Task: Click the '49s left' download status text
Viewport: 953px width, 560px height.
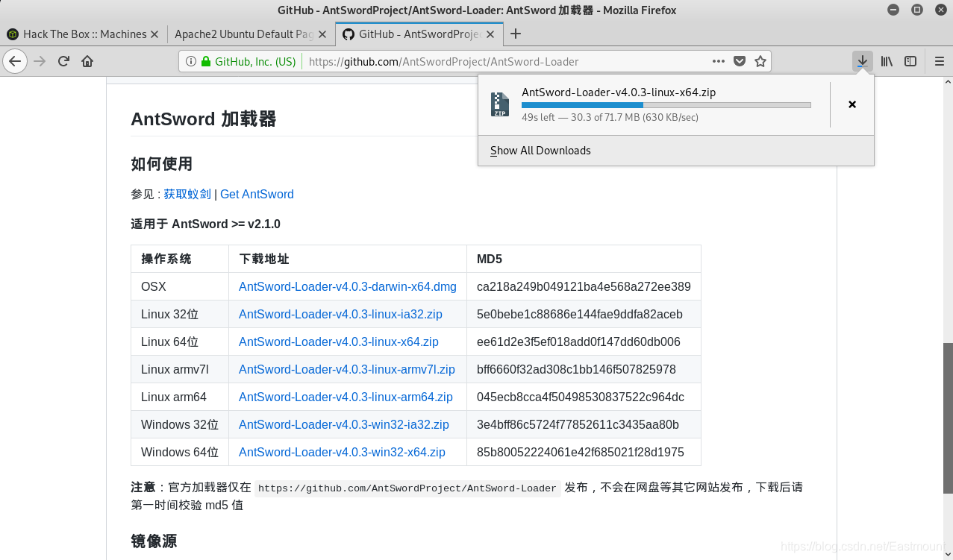Action: pos(610,117)
